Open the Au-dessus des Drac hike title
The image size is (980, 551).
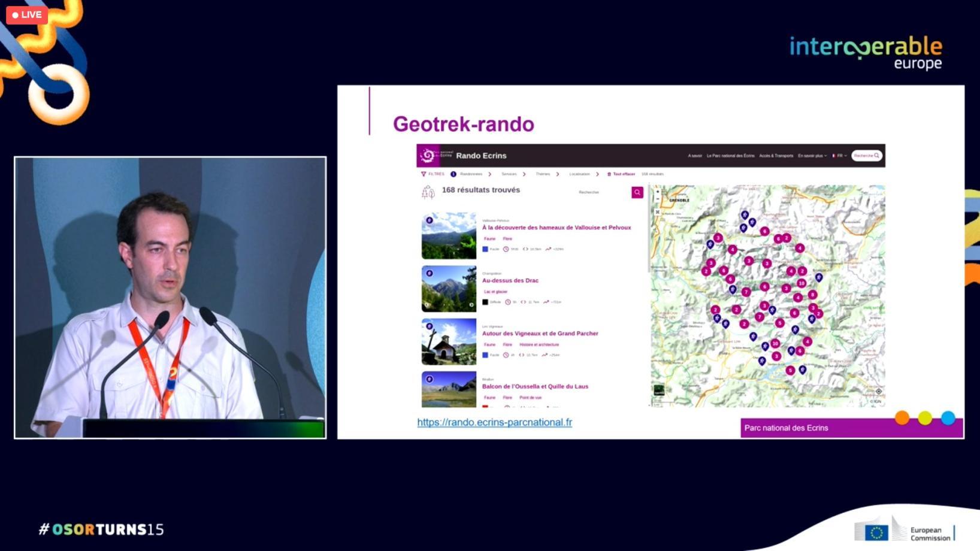click(510, 280)
